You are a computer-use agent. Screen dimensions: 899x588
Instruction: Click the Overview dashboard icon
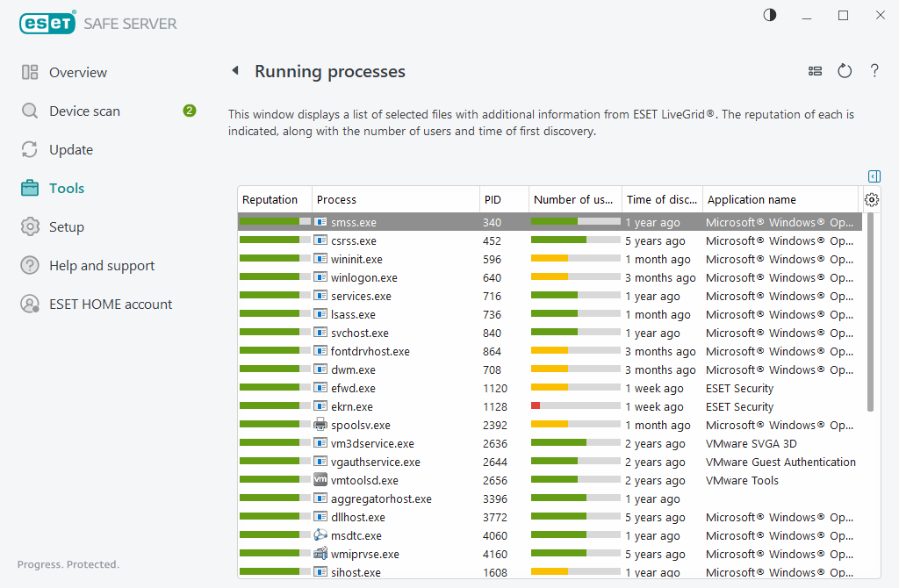30,72
